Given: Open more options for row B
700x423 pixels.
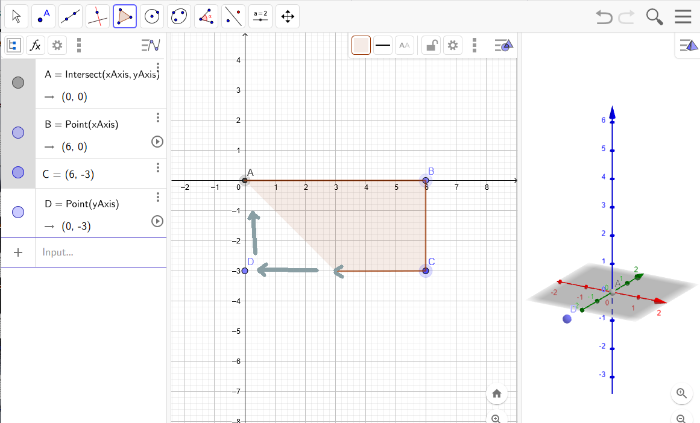Looking at the screenshot, I should click(158, 117).
